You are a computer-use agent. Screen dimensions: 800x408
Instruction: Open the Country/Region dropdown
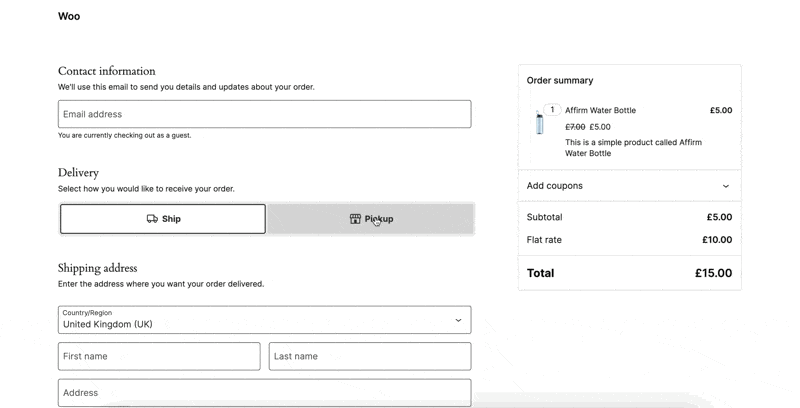pyautogui.click(x=264, y=320)
